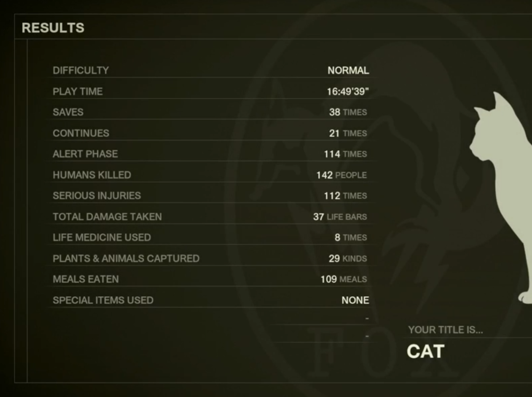
Task: Select the SPECIAL ITEMS USED row
Action: [x=211, y=300]
